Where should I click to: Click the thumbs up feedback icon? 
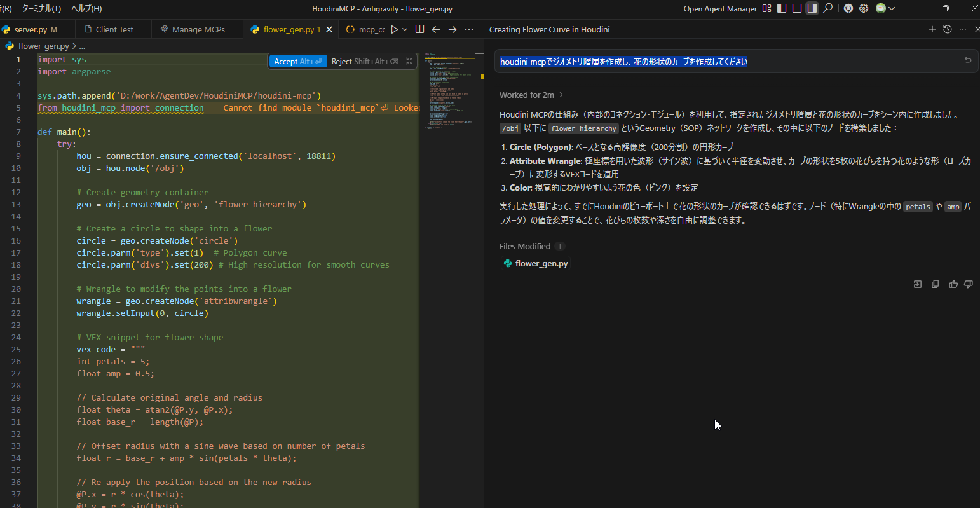pyautogui.click(x=953, y=284)
